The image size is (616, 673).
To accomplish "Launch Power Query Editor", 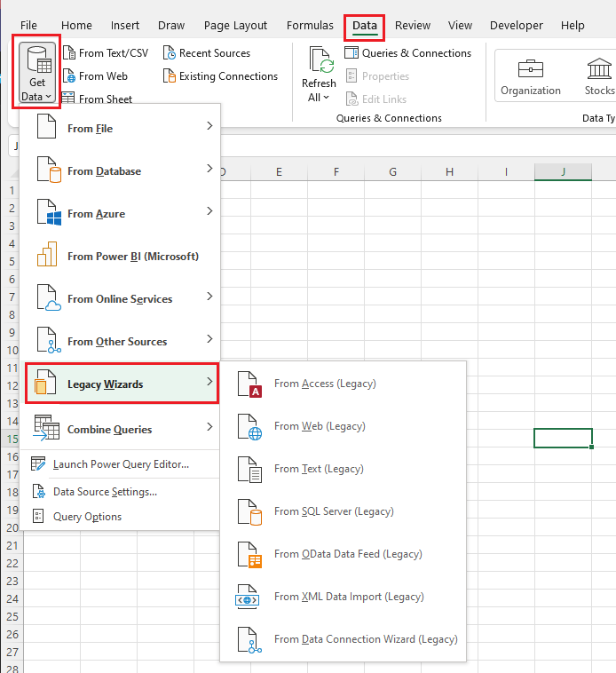I will pos(121,464).
